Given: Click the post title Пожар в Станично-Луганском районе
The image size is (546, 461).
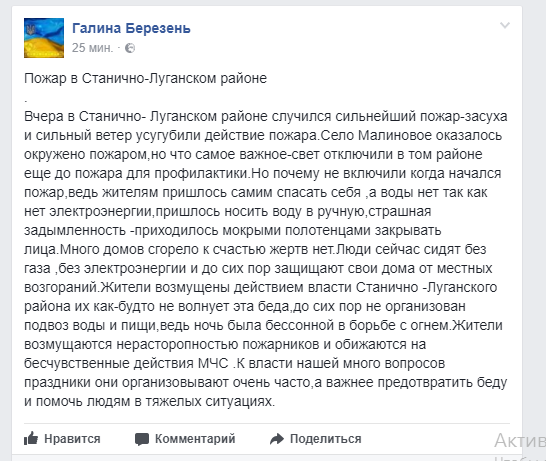Looking at the screenshot, I should coord(146,79).
